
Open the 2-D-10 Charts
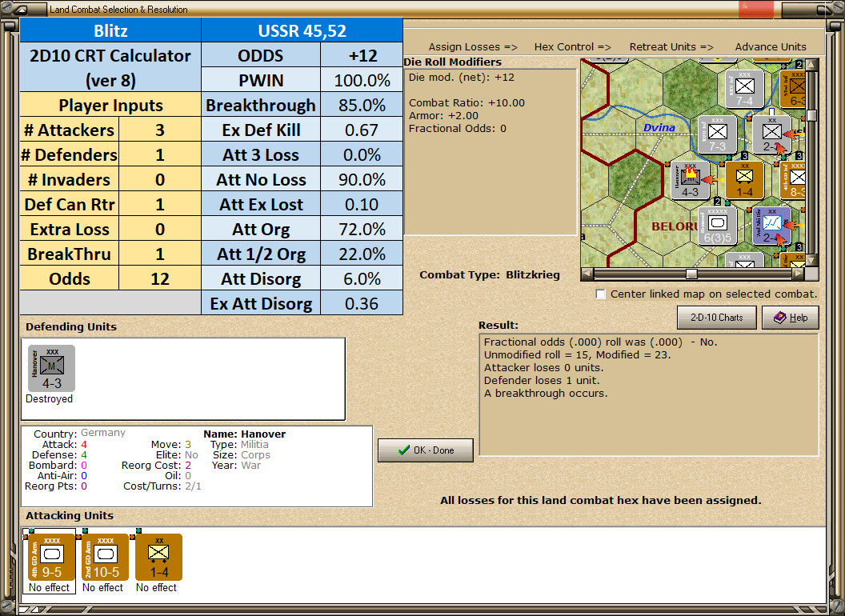click(717, 318)
